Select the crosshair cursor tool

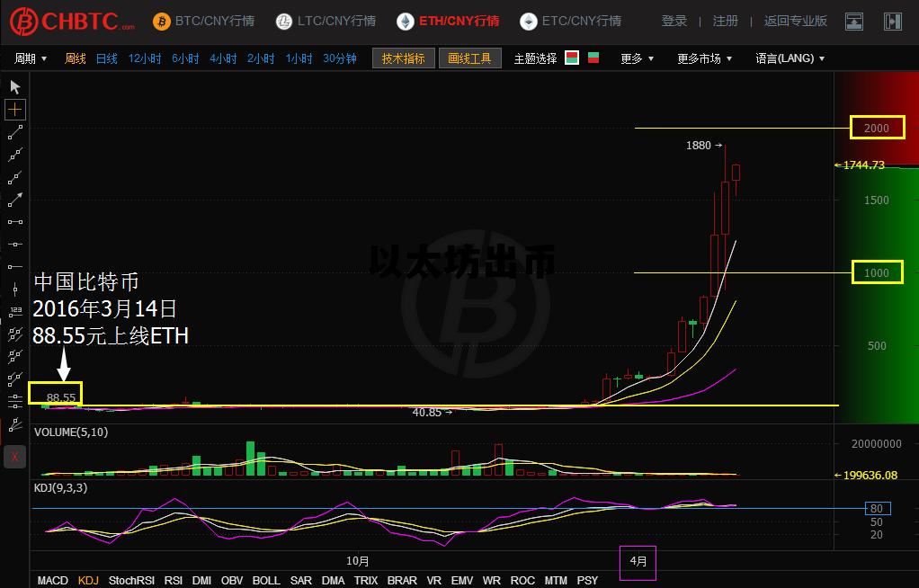tap(15, 110)
